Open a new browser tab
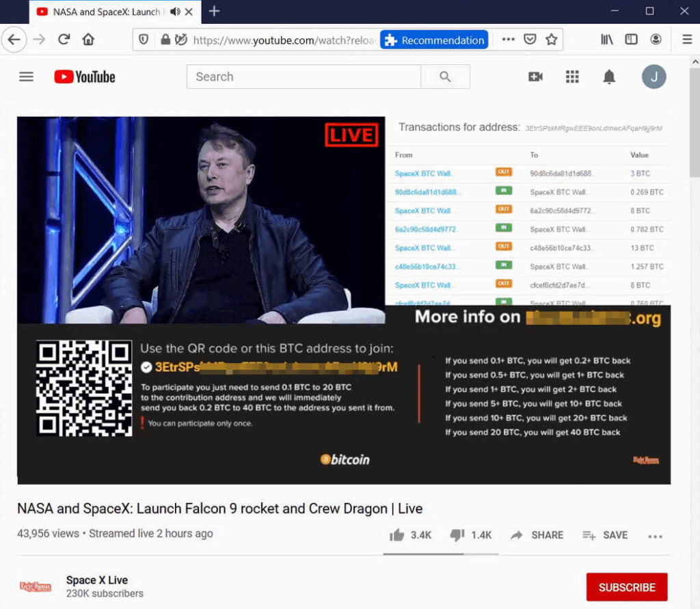The width and height of the screenshot is (700, 609). [214, 12]
